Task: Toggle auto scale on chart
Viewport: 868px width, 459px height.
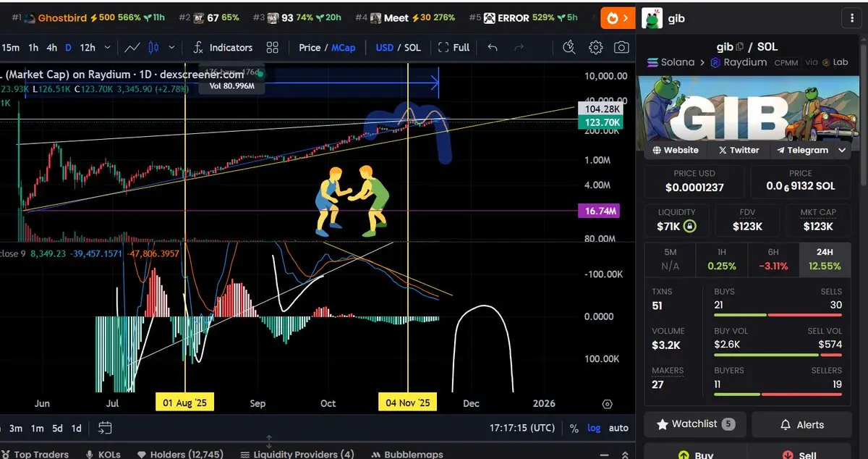Action: [x=618, y=428]
